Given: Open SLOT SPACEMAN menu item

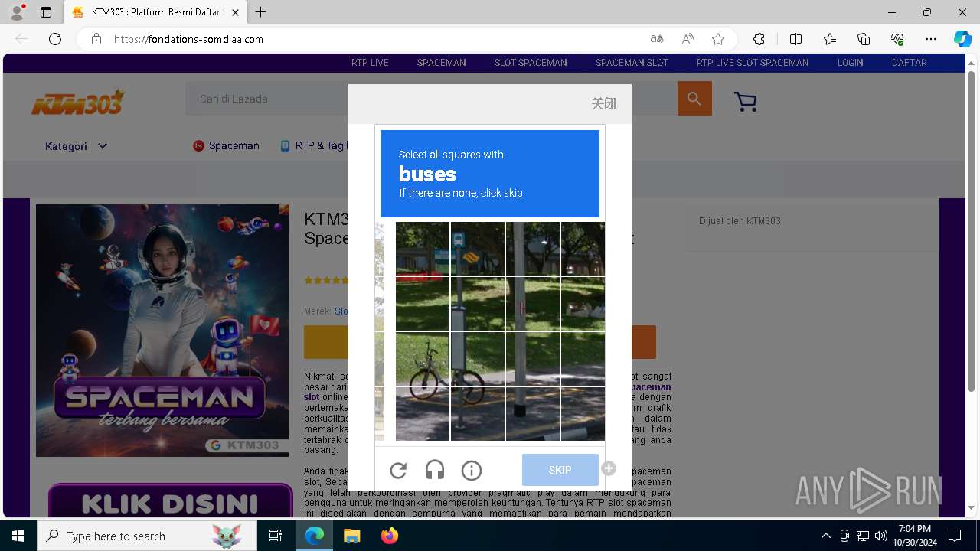Looking at the screenshot, I should (x=531, y=63).
